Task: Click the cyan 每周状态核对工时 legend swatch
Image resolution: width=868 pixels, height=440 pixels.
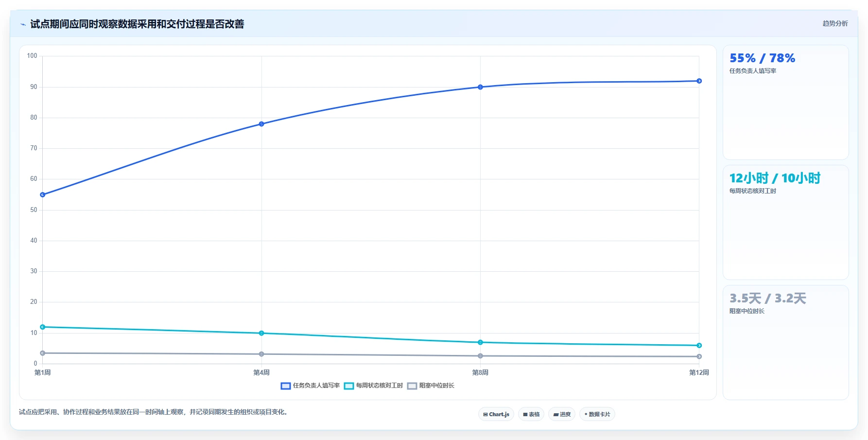Action: 349,386
